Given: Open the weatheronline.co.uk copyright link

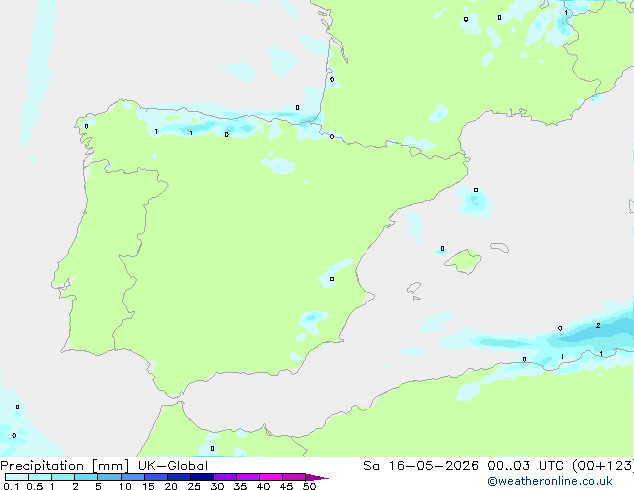Looking at the screenshot, I should [x=550, y=481].
